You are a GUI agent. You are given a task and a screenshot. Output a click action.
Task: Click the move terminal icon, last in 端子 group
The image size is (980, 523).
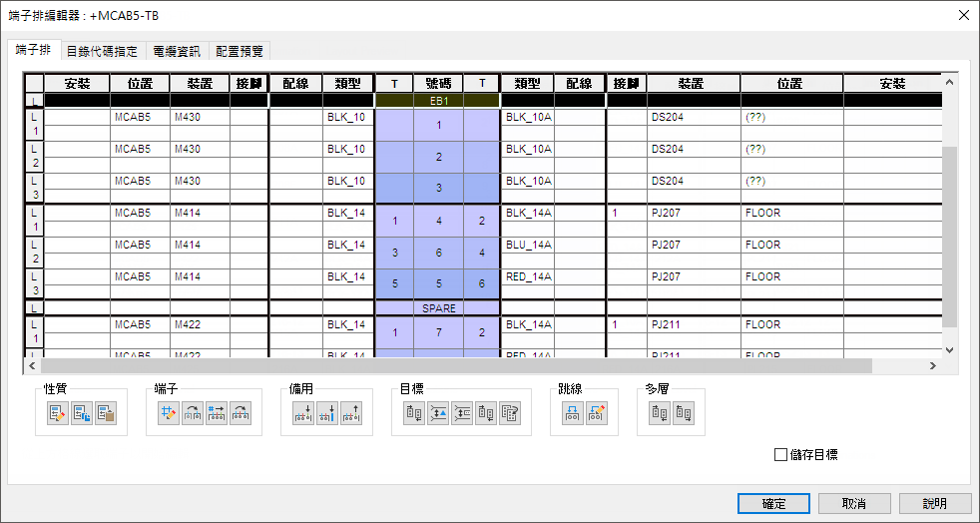[241, 413]
